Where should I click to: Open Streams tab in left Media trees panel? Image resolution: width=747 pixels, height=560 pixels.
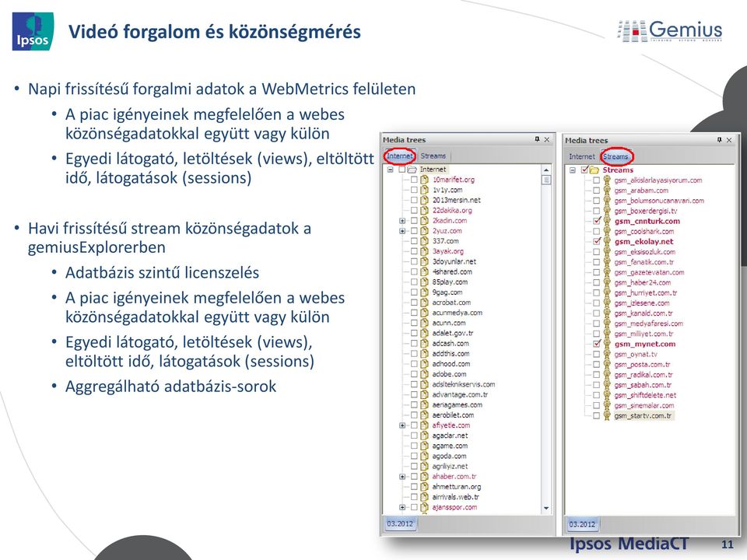[x=433, y=156]
